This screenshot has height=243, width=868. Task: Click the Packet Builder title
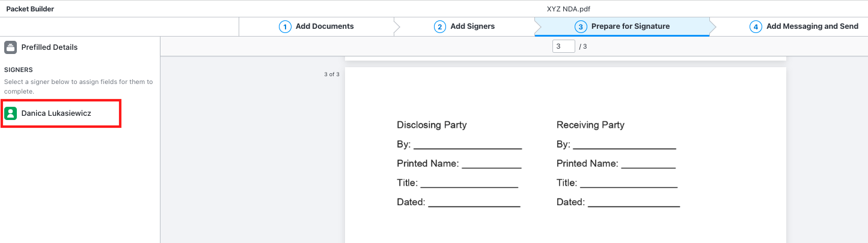30,9
